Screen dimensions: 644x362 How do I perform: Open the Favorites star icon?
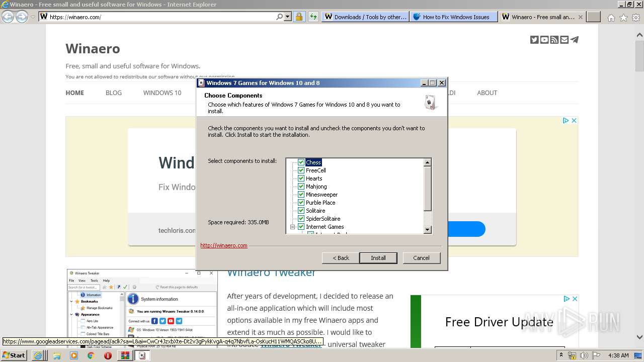tap(623, 18)
